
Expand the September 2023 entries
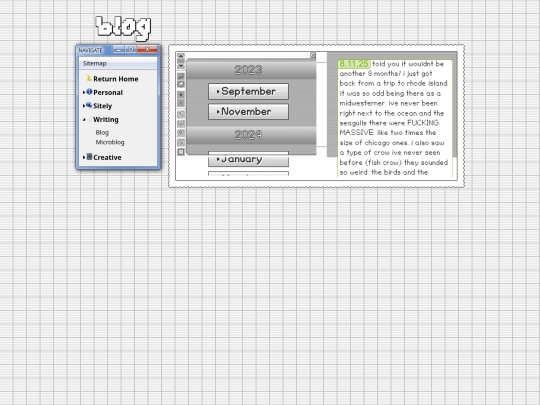(x=248, y=92)
